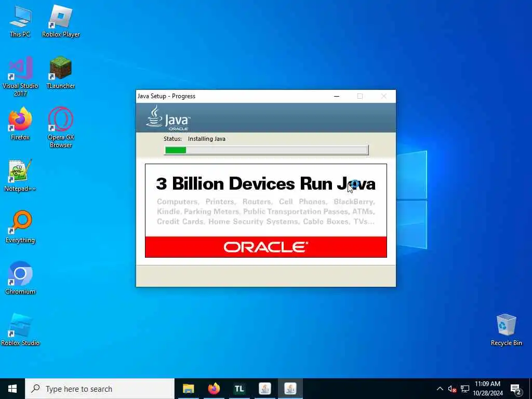Open Chromium desktop shortcut
Image resolution: width=532 pixels, height=399 pixels.
coord(20,278)
